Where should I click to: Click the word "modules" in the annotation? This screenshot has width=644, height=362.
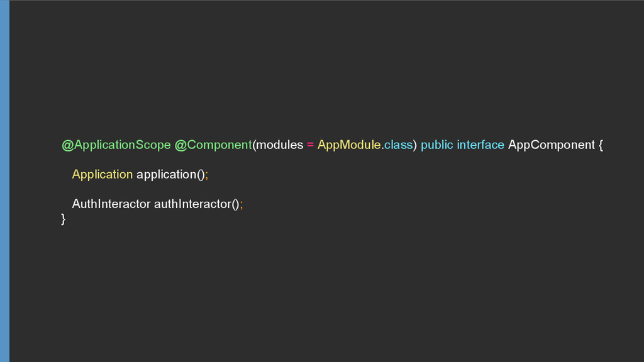click(x=280, y=145)
